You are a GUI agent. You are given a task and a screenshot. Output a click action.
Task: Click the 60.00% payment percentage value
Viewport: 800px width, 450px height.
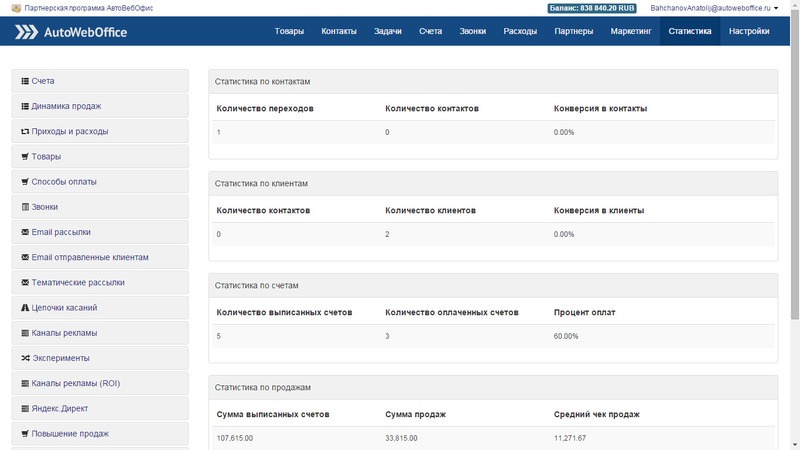(x=566, y=336)
